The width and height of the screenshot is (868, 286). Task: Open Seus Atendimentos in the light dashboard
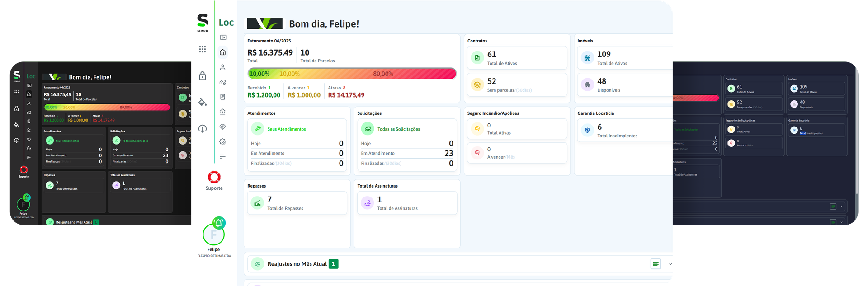pos(287,129)
